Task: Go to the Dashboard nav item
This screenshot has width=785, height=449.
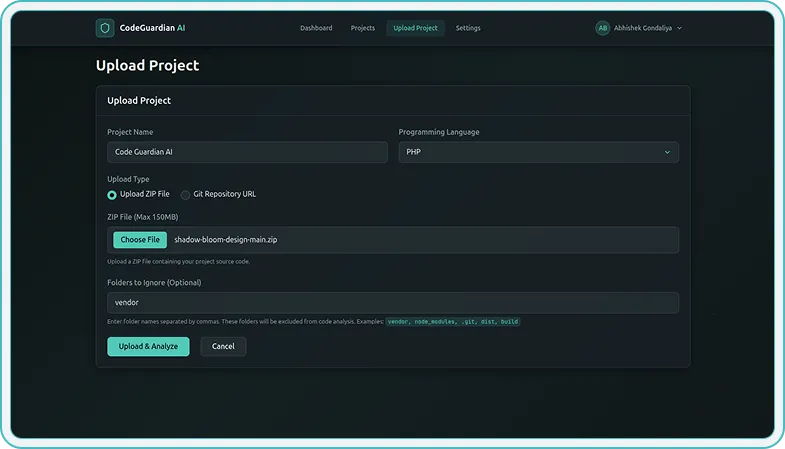Action: (316, 28)
